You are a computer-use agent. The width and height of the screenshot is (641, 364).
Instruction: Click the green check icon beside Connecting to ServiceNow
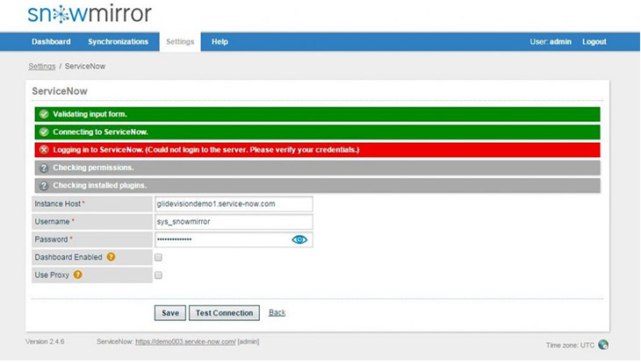coord(44,132)
